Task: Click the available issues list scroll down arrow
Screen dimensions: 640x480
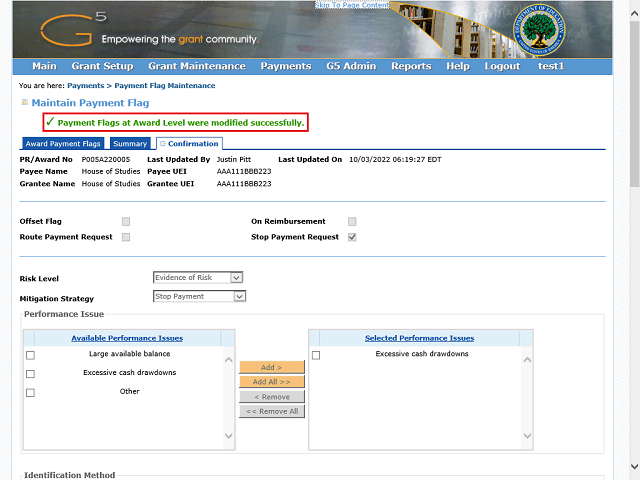Action: pyautogui.click(x=229, y=436)
